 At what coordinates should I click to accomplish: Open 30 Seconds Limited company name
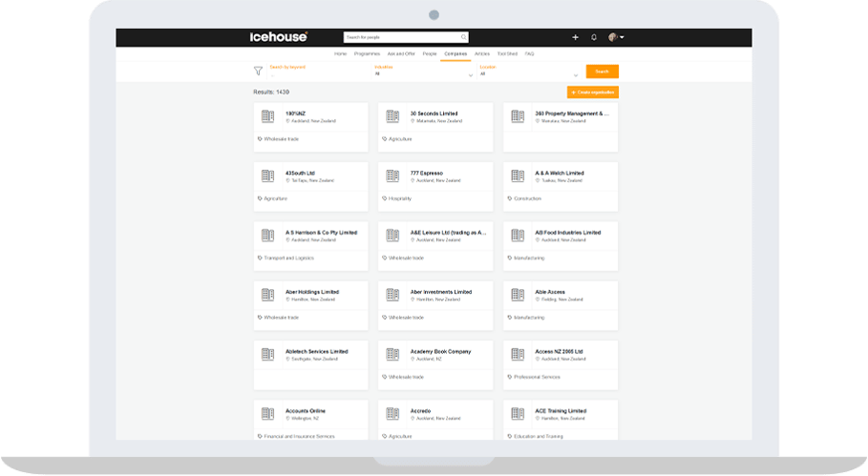click(x=434, y=114)
